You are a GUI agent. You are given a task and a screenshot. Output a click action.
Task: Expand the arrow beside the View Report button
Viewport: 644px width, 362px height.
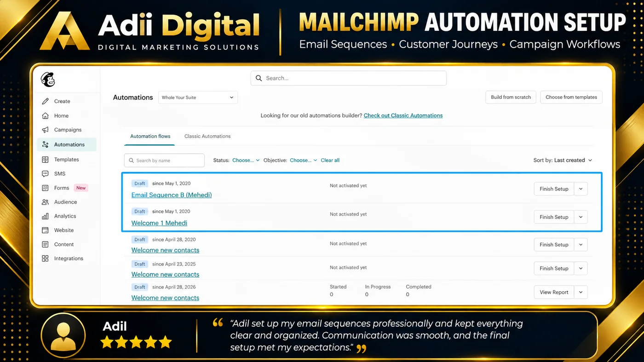coord(581,292)
